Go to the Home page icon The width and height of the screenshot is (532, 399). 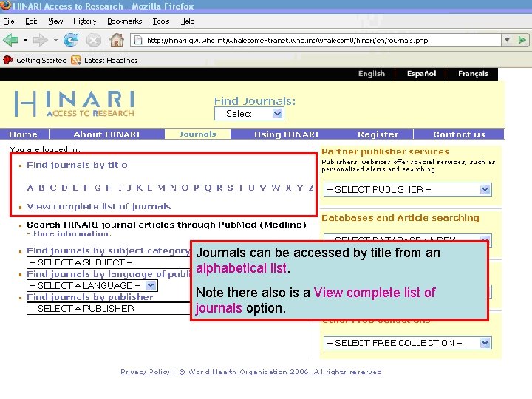pos(117,40)
